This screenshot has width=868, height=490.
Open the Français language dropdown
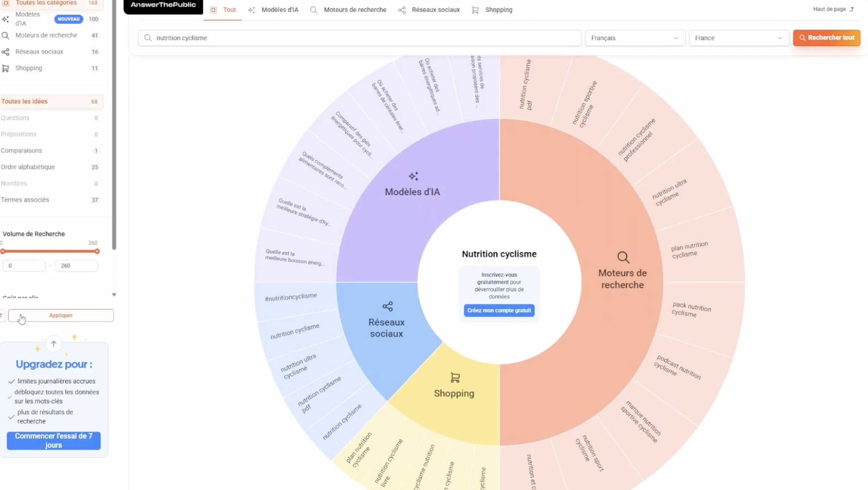click(x=635, y=38)
